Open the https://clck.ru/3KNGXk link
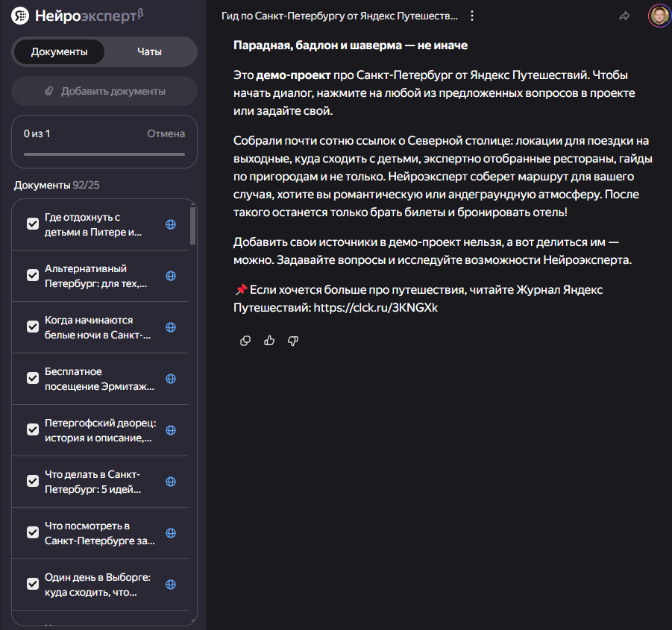This screenshot has width=672, height=630. tap(375, 307)
